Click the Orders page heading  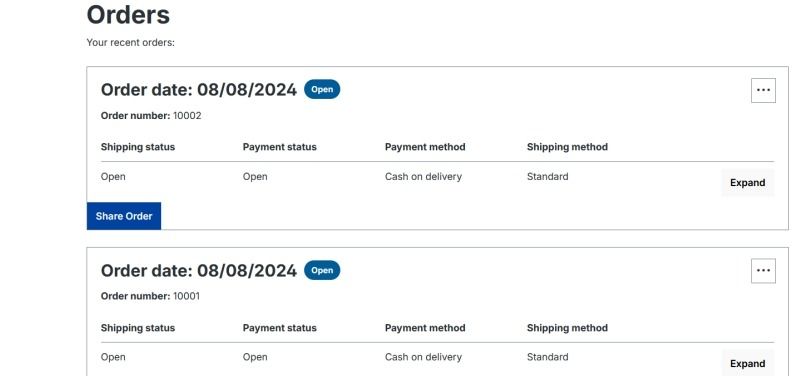[x=128, y=14]
